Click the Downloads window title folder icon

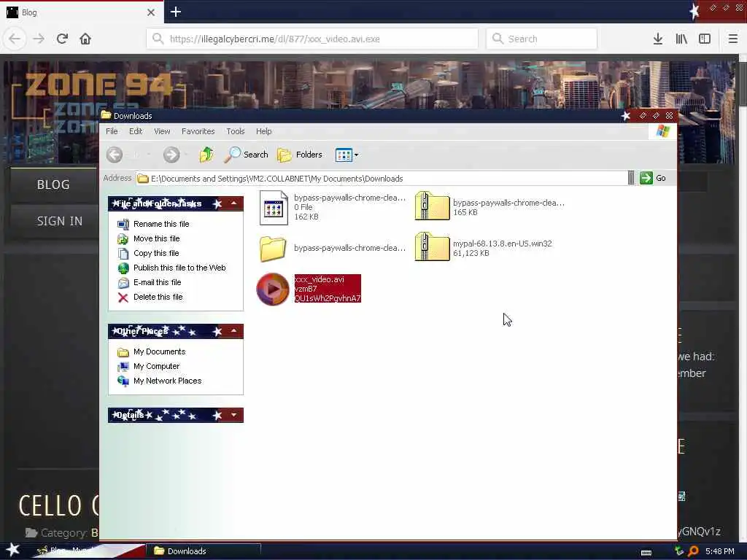(107, 115)
